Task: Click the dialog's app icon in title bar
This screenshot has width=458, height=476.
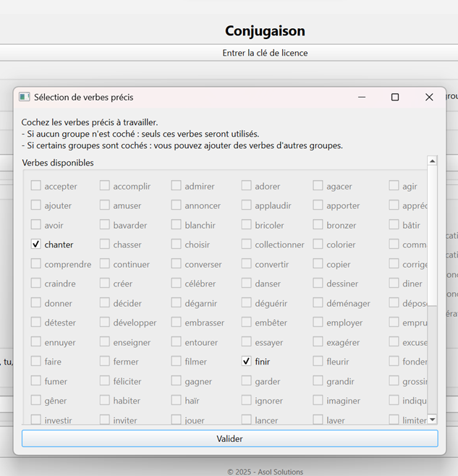Action: click(x=24, y=97)
